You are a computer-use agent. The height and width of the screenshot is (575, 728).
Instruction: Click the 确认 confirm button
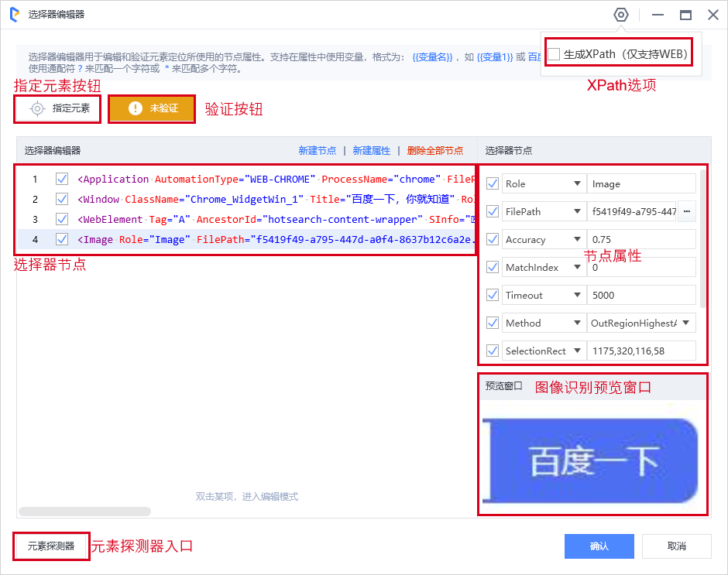pyautogui.click(x=599, y=546)
